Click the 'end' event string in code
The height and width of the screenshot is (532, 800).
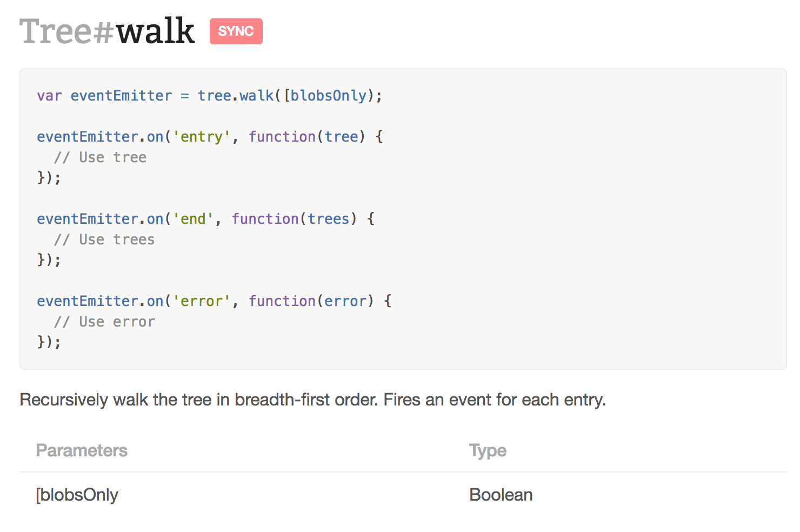pos(193,219)
